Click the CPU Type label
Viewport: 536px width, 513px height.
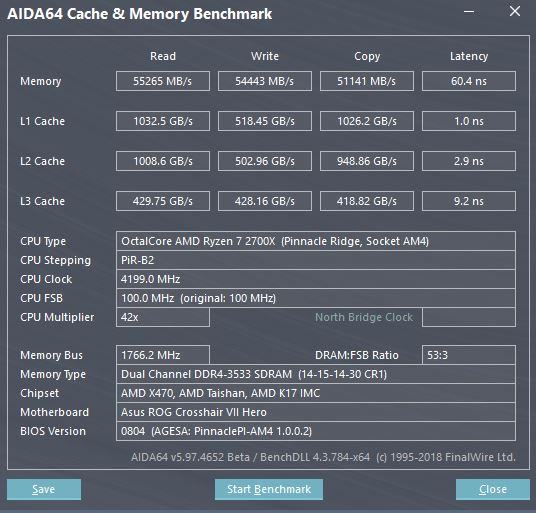pyautogui.click(x=43, y=242)
